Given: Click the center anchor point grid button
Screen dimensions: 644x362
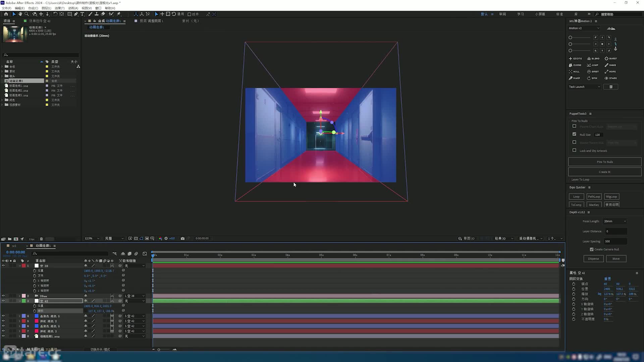Looking at the screenshot, I should 602,44.
